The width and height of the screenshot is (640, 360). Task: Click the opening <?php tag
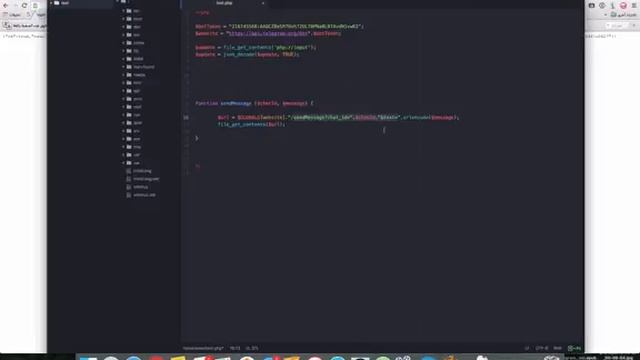click(x=202, y=13)
